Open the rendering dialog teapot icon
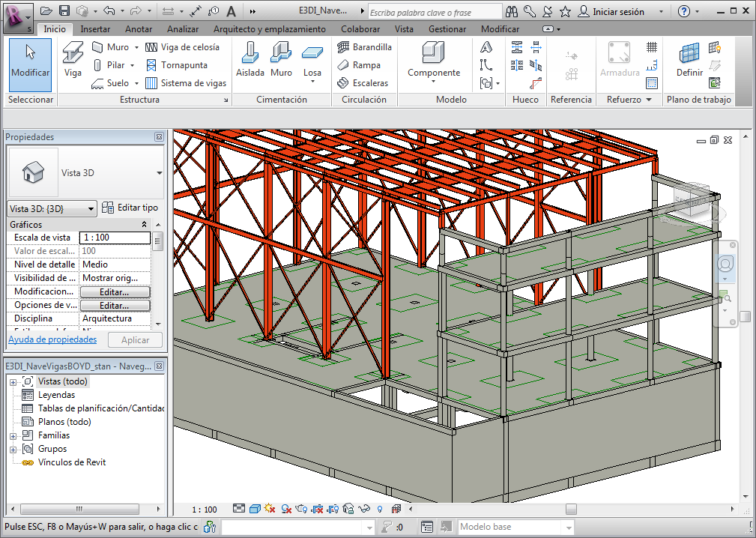 (x=303, y=510)
